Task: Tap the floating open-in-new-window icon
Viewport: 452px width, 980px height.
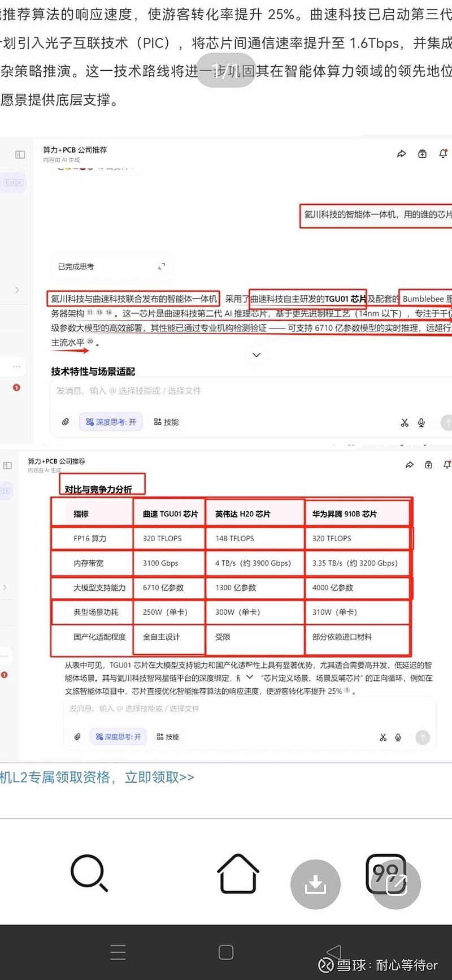Action: pyautogui.click(x=396, y=884)
